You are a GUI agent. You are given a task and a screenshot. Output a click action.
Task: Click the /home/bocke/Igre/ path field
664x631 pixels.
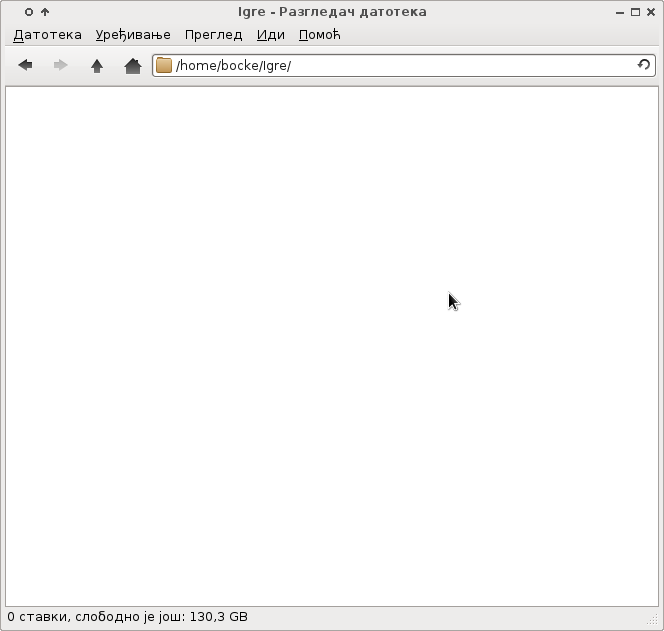(x=400, y=66)
